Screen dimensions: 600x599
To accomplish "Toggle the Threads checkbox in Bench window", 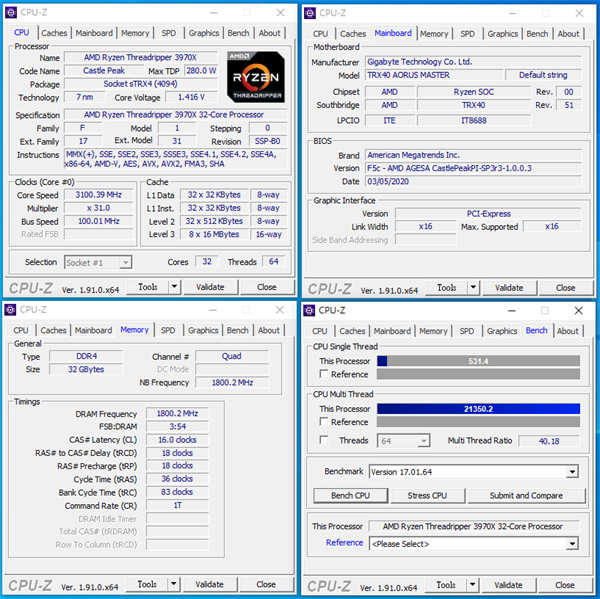I will click(x=324, y=440).
